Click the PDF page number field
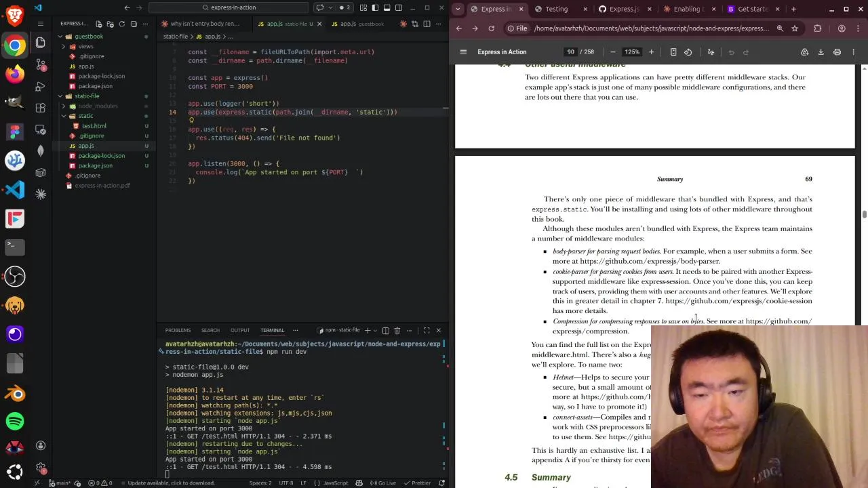 click(570, 52)
